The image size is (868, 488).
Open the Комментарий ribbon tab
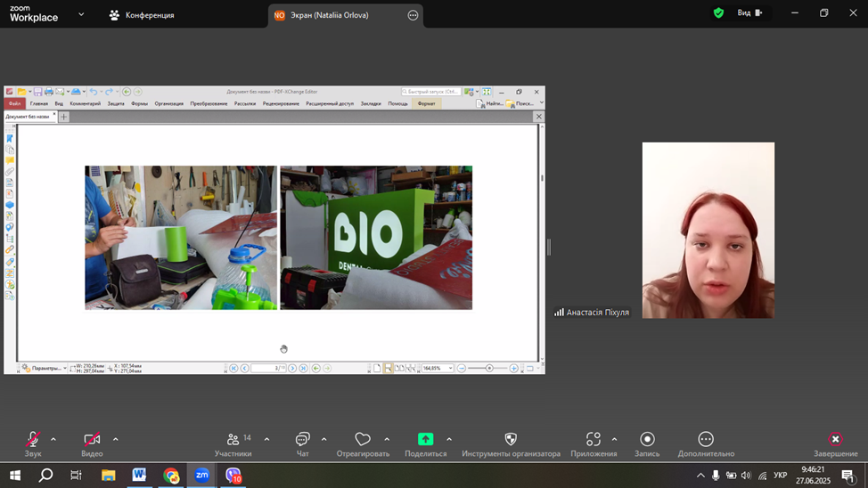86,103
